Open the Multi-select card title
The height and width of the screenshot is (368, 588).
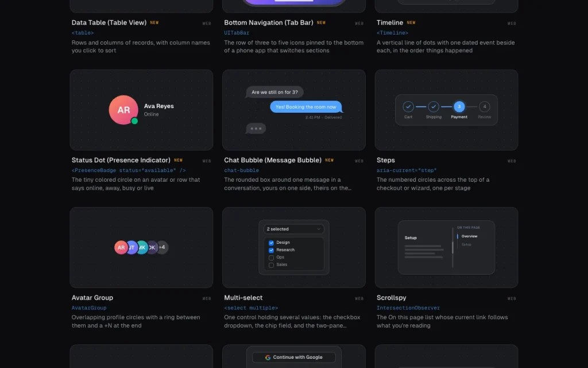pos(243,297)
